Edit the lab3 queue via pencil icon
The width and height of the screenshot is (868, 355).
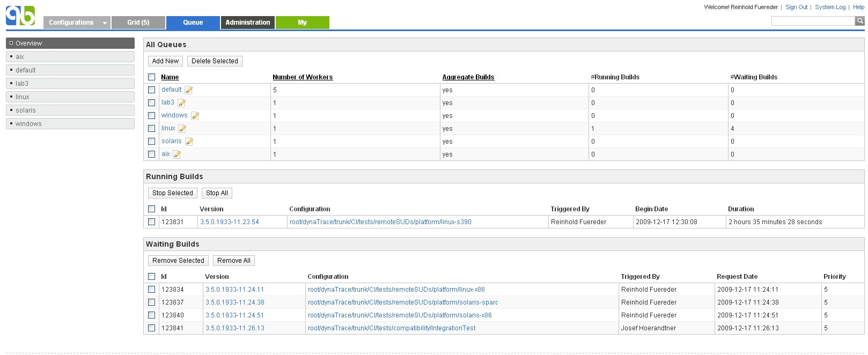click(x=182, y=103)
